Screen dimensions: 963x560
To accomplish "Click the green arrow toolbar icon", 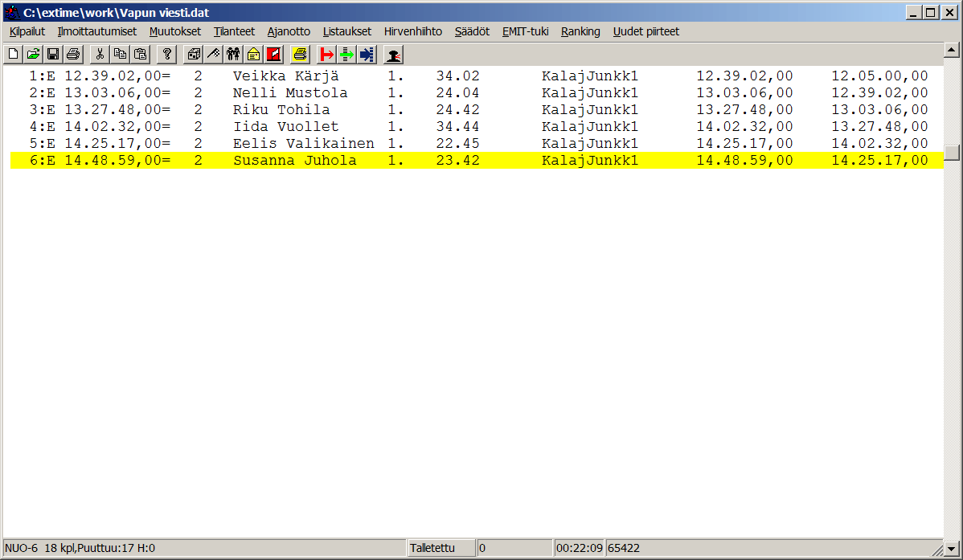I will pos(347,55).
